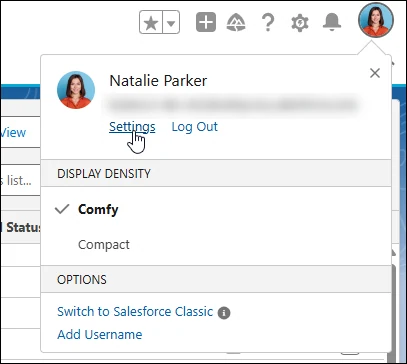Click the profile avatar in the header
This screenshot has height=364, width=407.
click(x=376, y=20)
